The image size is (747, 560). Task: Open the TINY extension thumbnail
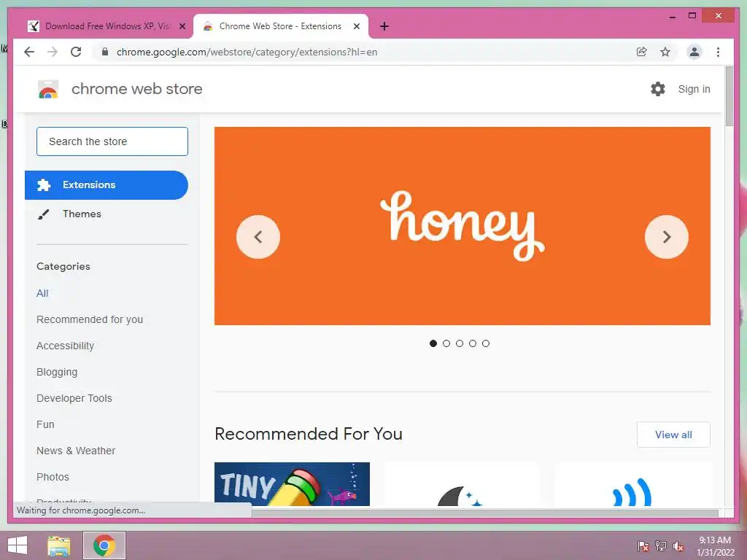[x=292, y=484]
